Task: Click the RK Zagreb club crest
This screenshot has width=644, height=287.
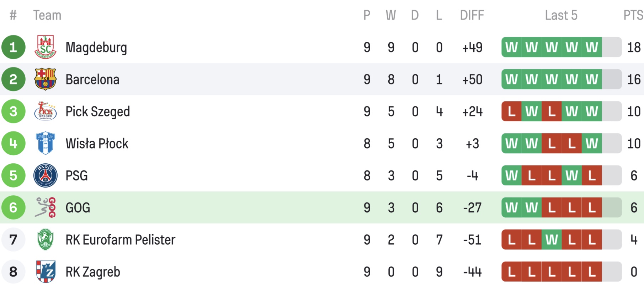Action: (x=46, y=272)
